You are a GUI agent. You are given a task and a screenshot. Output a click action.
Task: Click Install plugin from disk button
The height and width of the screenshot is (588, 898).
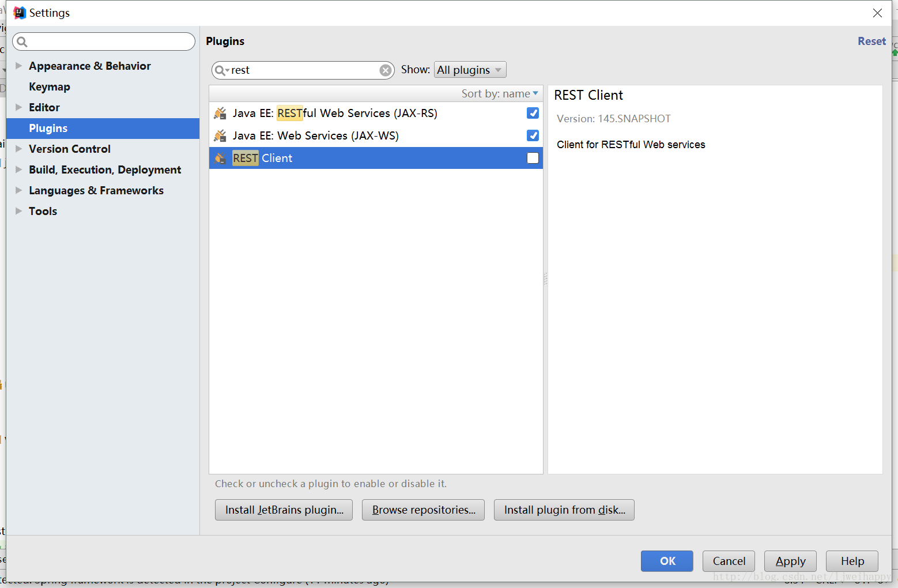(564, 510)
